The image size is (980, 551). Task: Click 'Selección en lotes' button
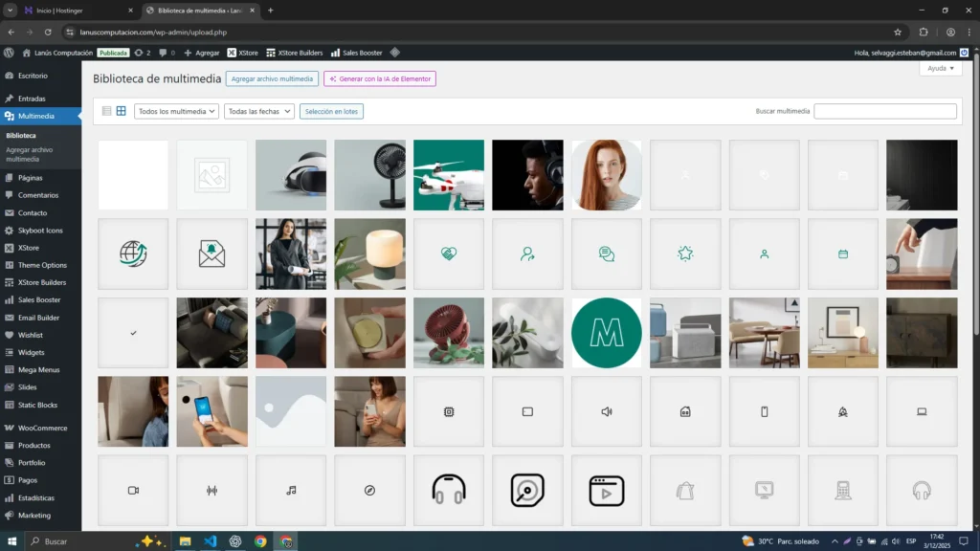click(331, 111)
